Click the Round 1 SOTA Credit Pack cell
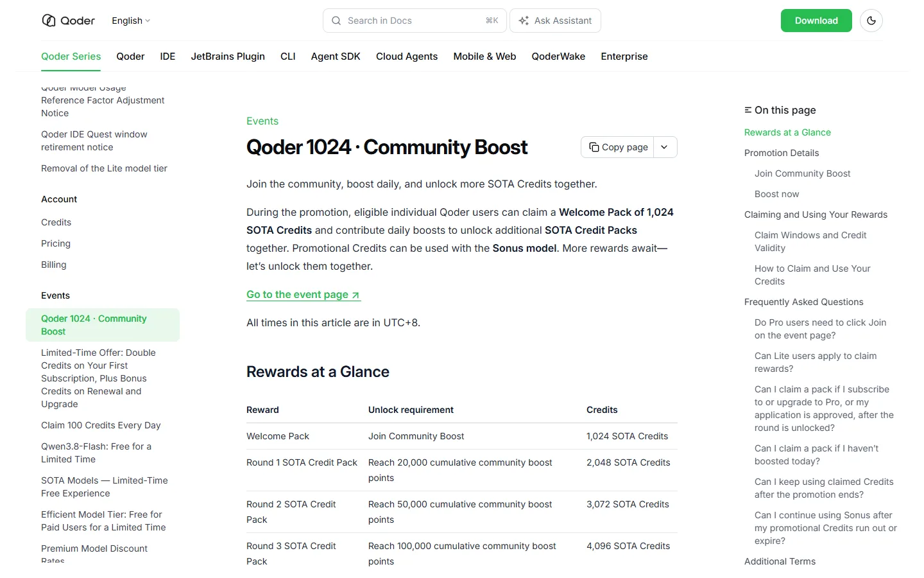The width and height of the screenshot is (924, 578). 302,462
